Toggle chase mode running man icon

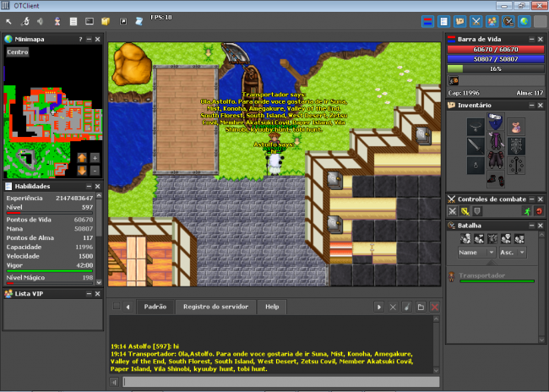527,211
